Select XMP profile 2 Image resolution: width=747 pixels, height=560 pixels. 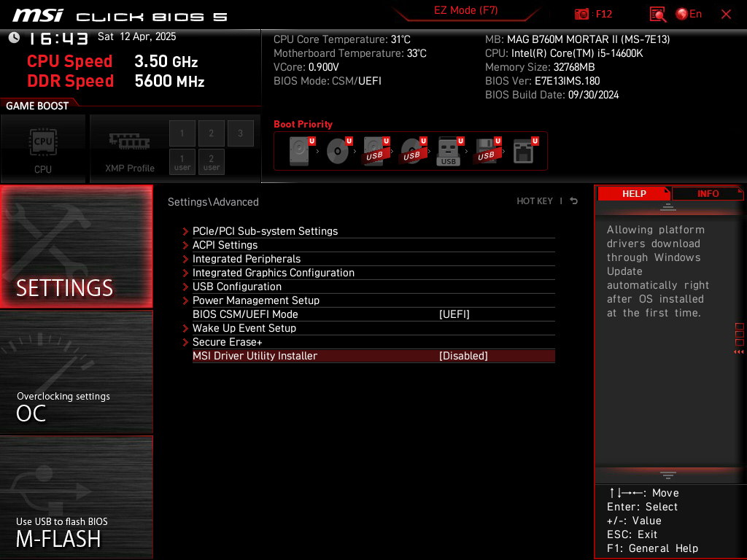point(211,133)
